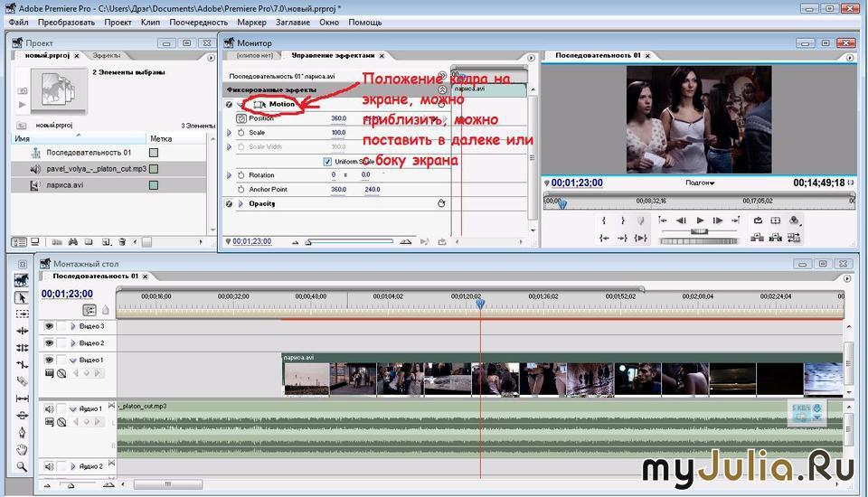
Task: Select the Ripple Edit tool
Action: coord(22,331)
